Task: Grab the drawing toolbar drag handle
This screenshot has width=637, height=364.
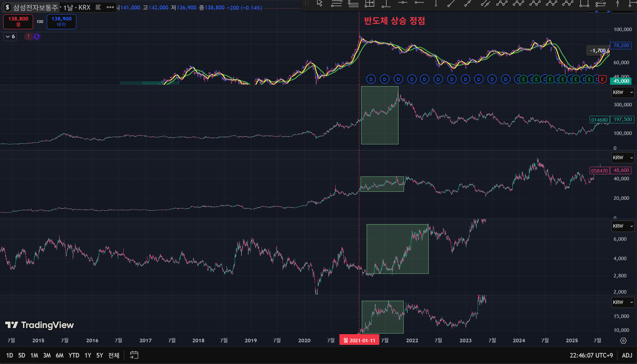Action: 306,3
